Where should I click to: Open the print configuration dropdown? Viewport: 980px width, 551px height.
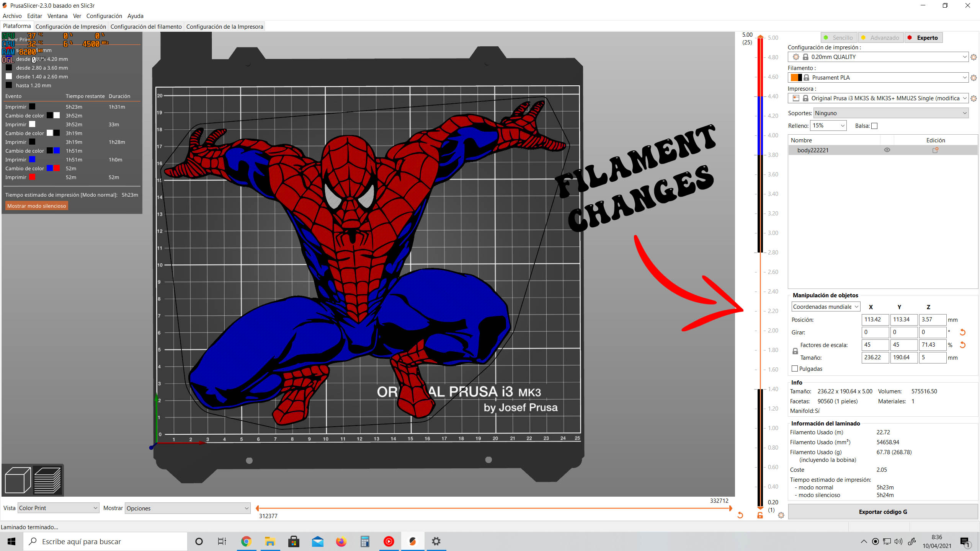click(x=878, y=57)
